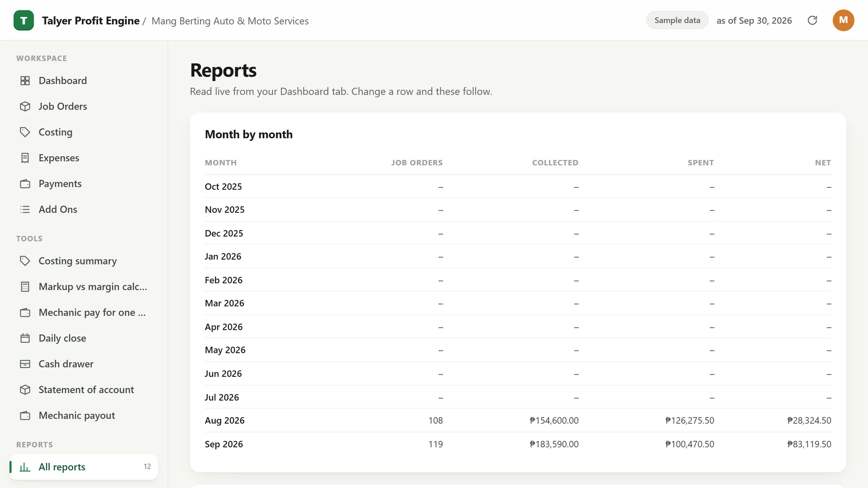Click the Markup vs margin calculator icon
Screen dimensions: 868x488
25,286
